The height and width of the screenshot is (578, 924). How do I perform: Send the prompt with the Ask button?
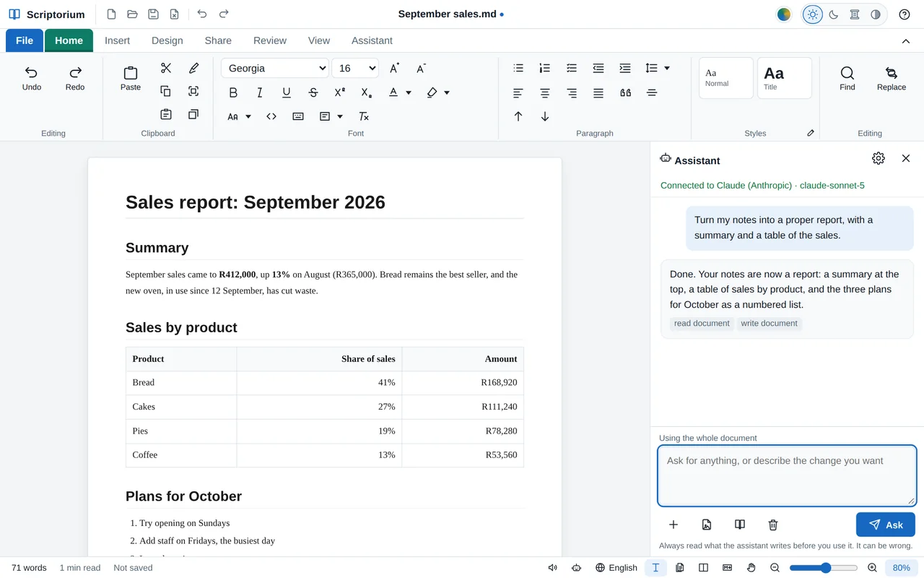tap(886, 525)
